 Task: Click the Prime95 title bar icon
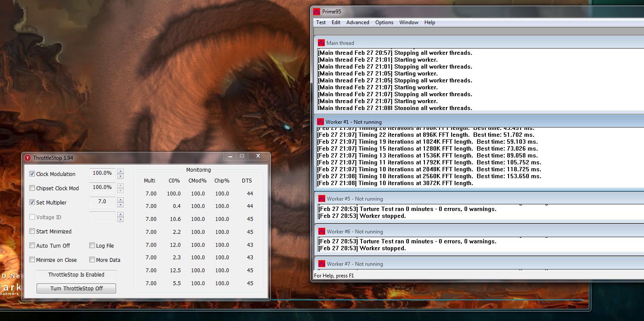coord(317,12)
